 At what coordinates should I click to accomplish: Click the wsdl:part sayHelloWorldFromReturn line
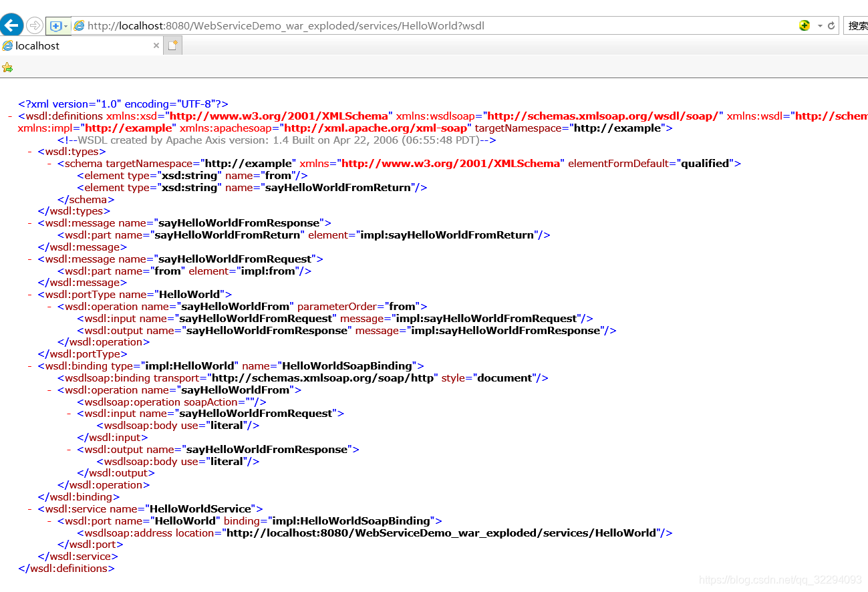coord(304,235)
